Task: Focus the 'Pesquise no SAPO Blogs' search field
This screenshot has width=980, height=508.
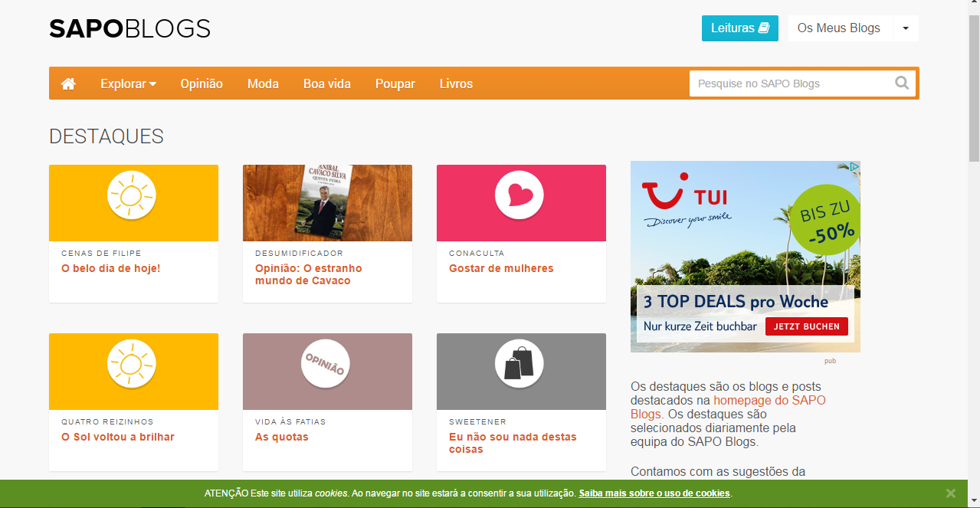Action: (789, 84)
